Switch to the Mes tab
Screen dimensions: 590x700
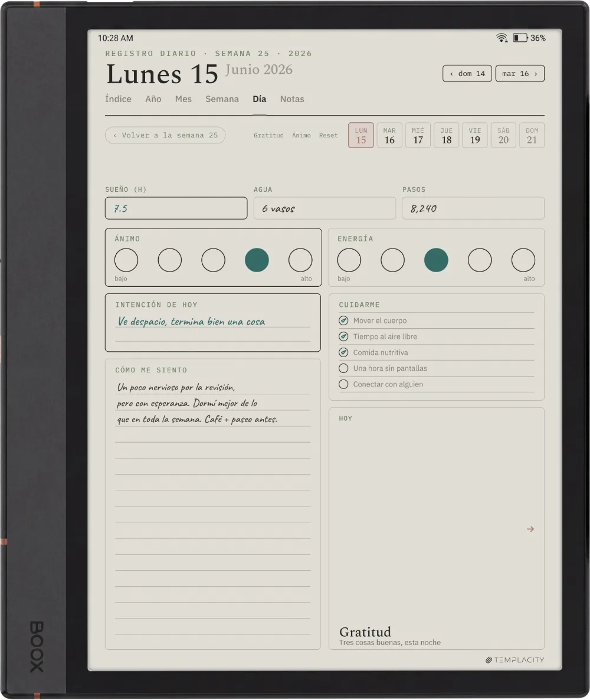pyautogui.click(x=183, y=99)
